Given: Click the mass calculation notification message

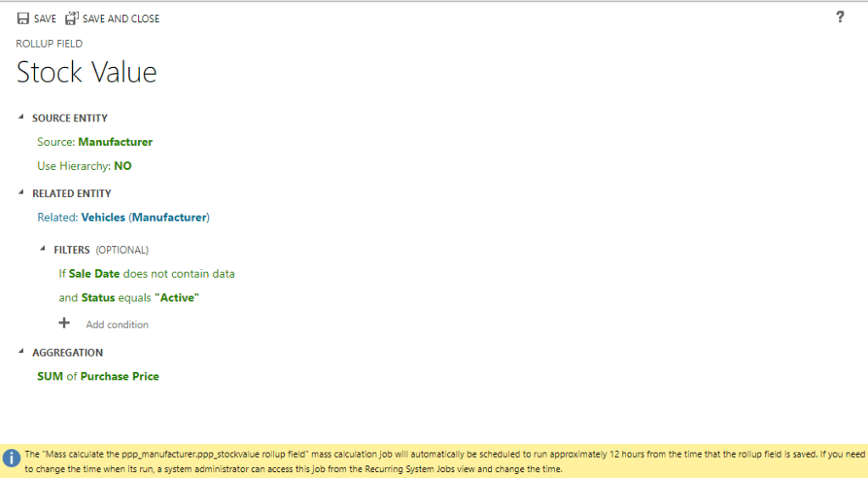Looking at the screenshot, I should point(441,461).
